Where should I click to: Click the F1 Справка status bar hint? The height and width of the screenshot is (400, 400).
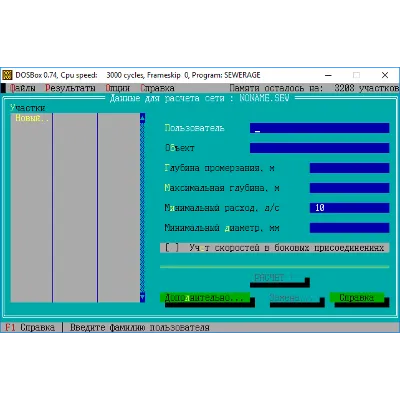[30, 327]
